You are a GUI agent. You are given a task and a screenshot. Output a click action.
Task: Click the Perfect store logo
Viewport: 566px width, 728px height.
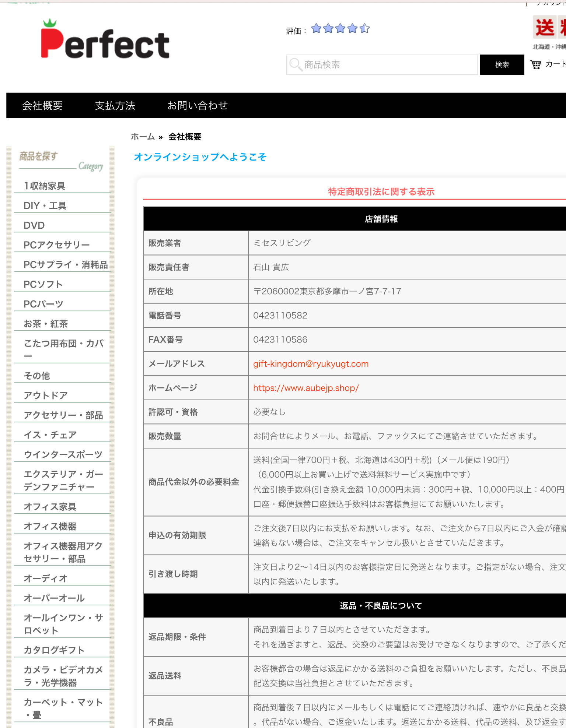point(105,39)
